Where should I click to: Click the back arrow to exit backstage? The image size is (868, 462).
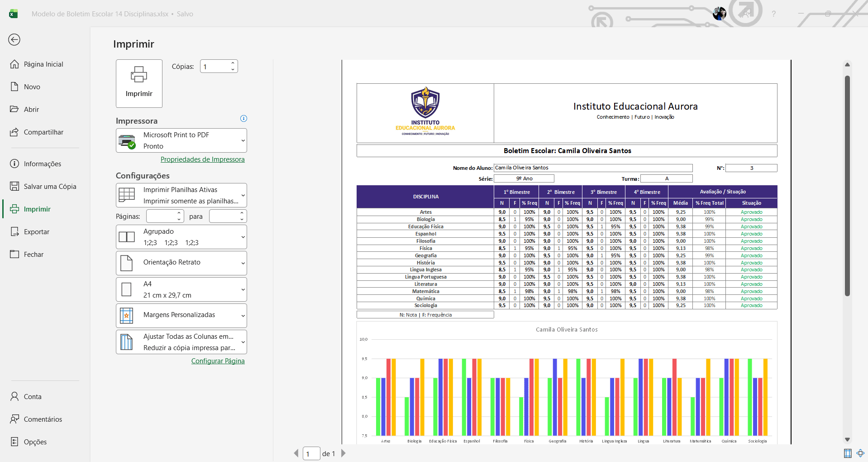tap(14, 40)
